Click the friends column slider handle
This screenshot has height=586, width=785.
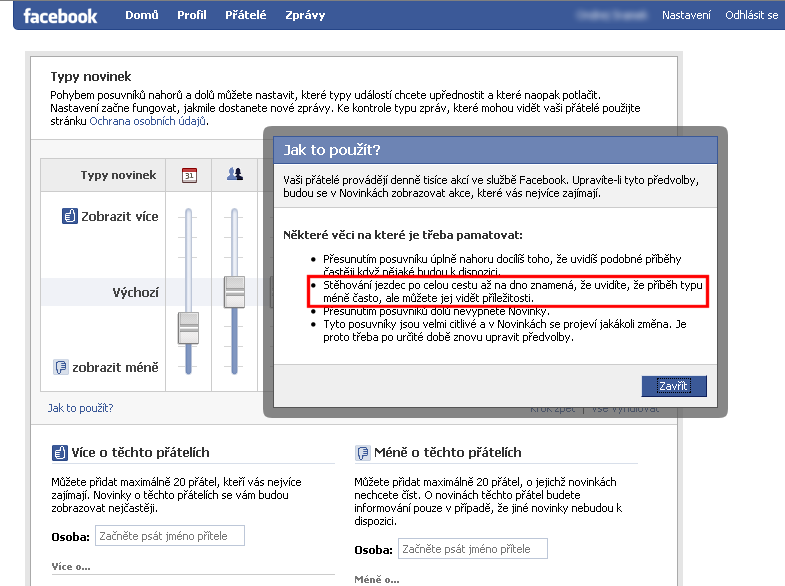235,291
